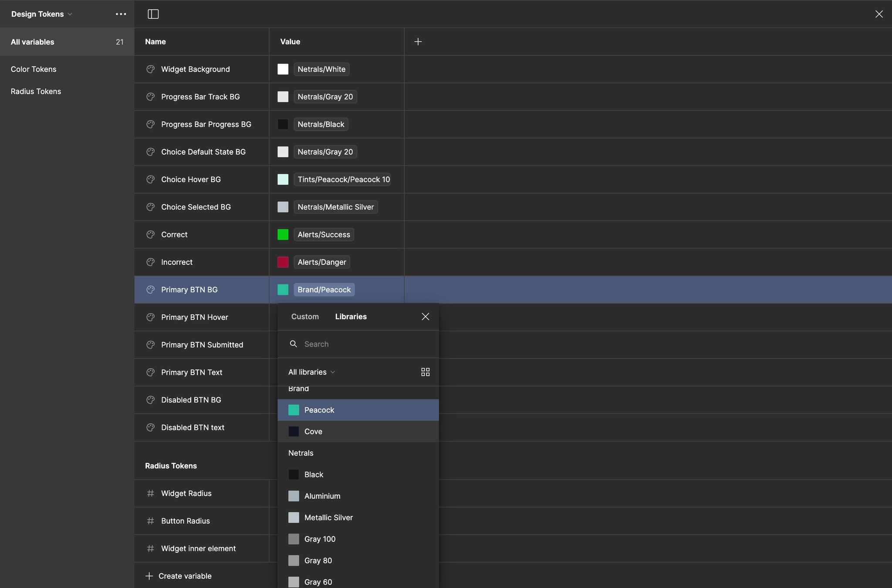892x588 pixels.
Task: Expand the Design Tokens collection dropdown
Action: click(41, 14)
